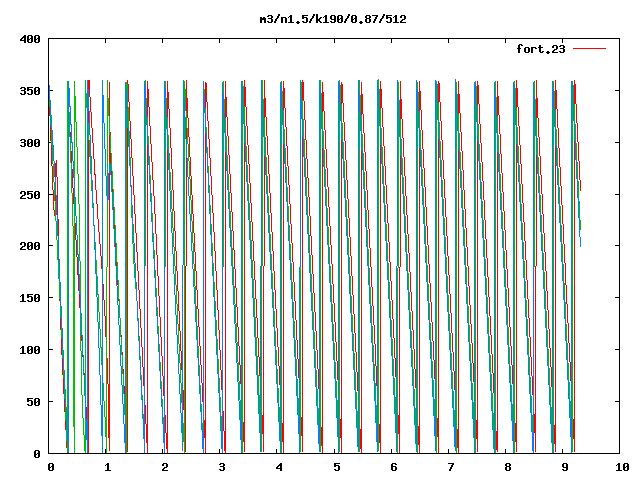Click the y-axis label 300
Screen dimensions: 640x480
[30, 143]
